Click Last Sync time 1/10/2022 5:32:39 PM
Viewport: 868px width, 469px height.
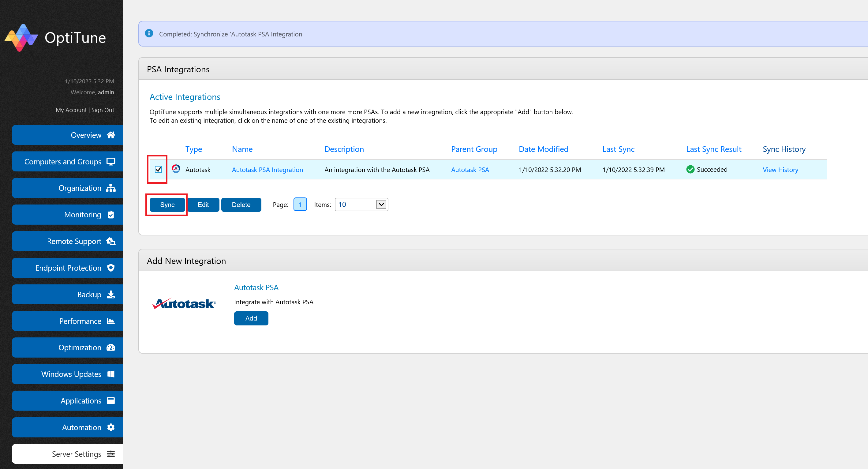(634, 170)
